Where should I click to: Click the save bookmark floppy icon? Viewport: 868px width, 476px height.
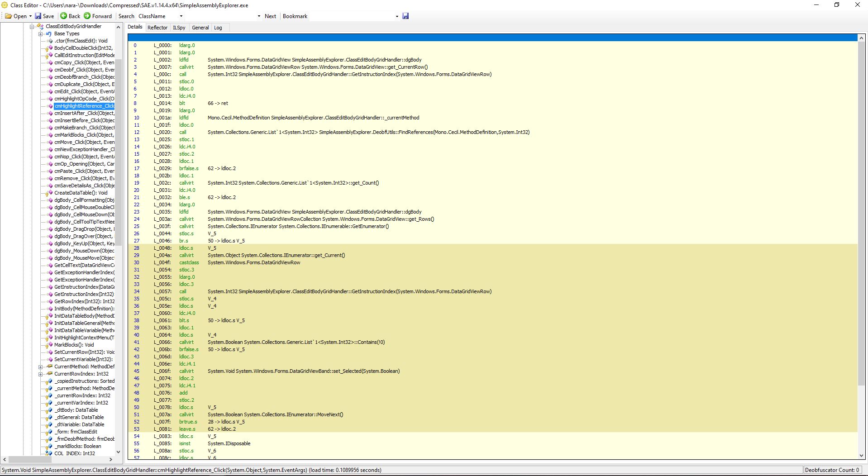[405, 16]
